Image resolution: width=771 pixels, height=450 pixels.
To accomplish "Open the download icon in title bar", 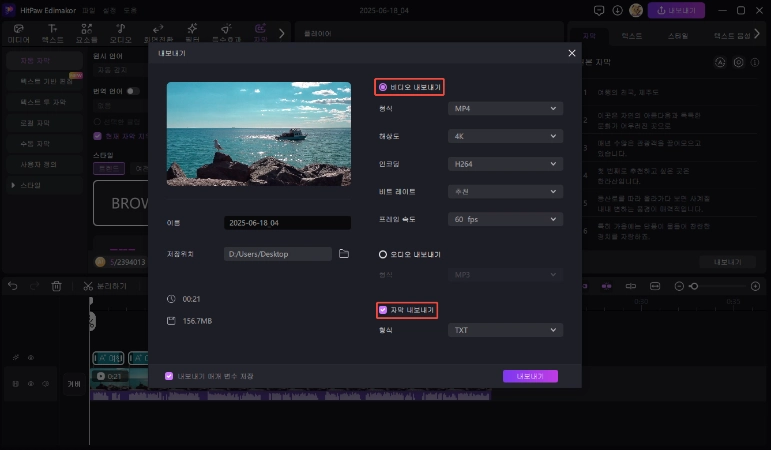I will pos(618,10).
